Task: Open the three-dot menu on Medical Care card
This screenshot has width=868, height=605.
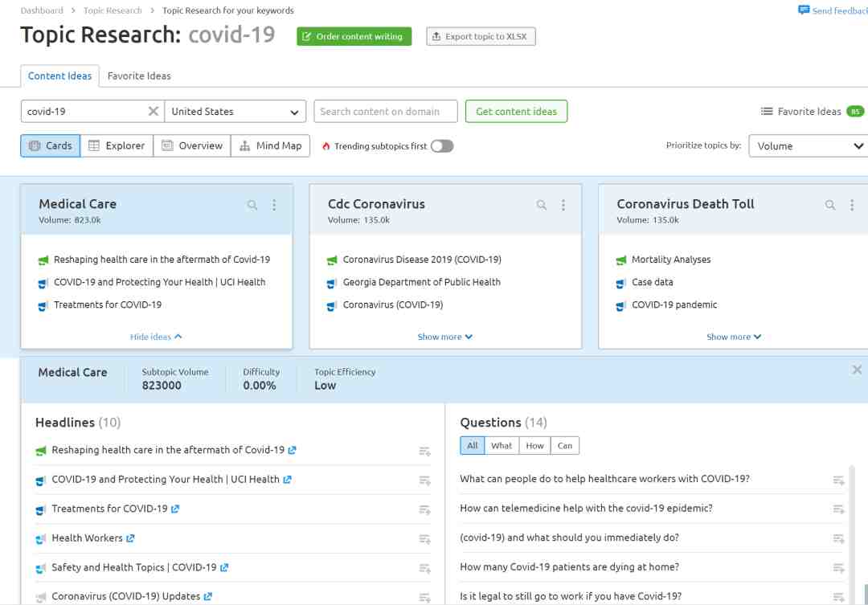Action: [x=274, y=206]
